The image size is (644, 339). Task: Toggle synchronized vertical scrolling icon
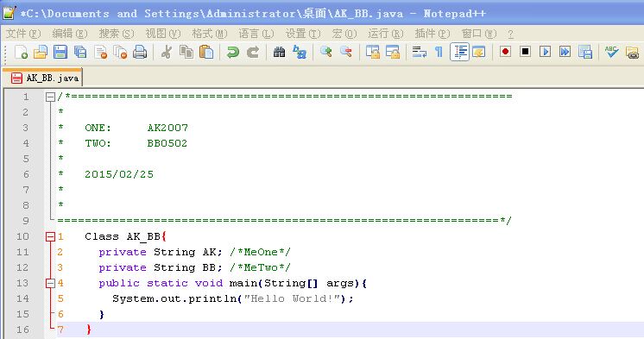tap(373, 52)
